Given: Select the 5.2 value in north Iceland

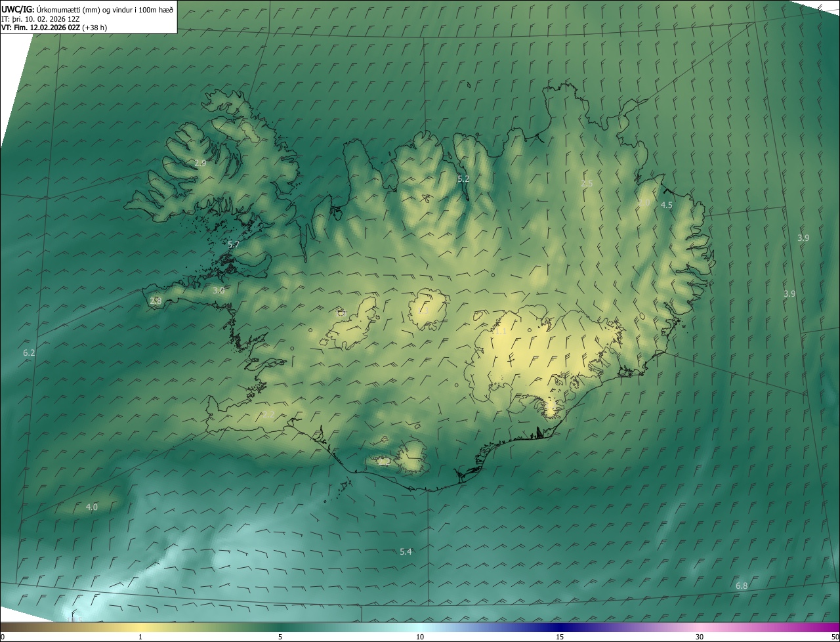Looking at the screenshot, I should (x=463, y=179).
